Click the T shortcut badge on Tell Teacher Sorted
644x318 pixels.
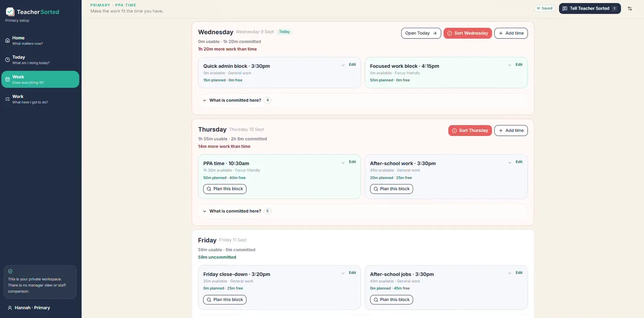(x=614, y=9)
